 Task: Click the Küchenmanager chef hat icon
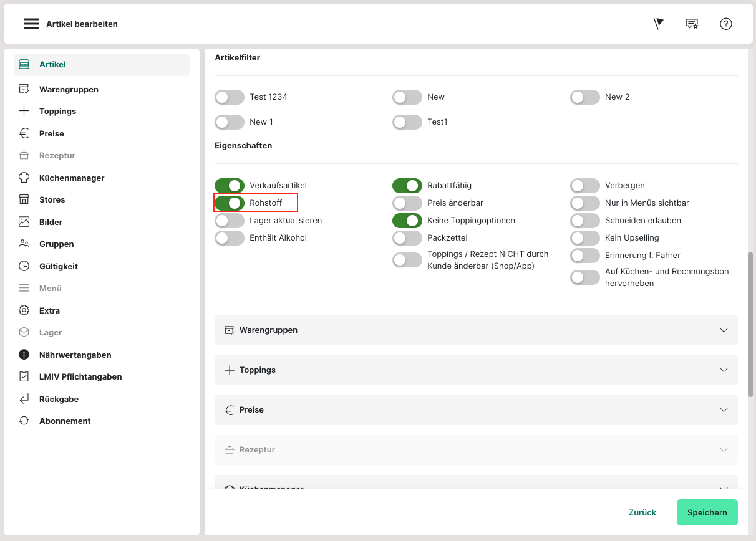pos(24,178)
